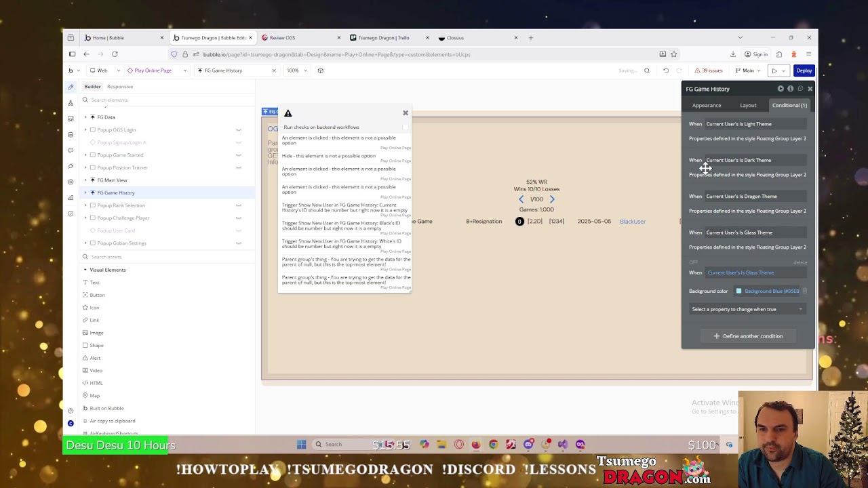
Task: Switch to the Responsive tab
Action: click(x=120, y=87)
